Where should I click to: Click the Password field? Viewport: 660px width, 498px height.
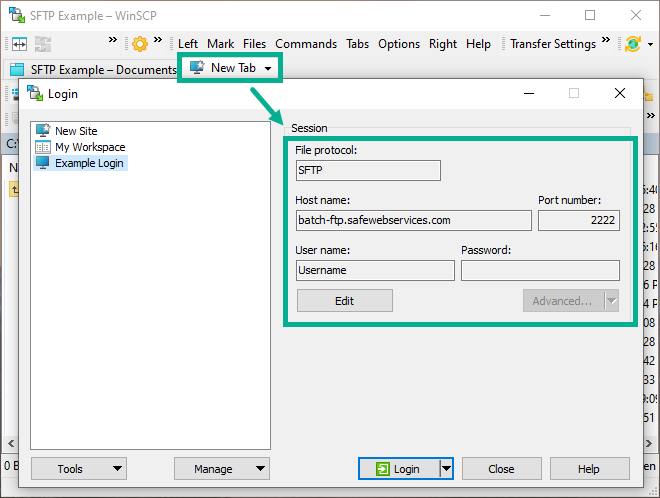point(540,270)
